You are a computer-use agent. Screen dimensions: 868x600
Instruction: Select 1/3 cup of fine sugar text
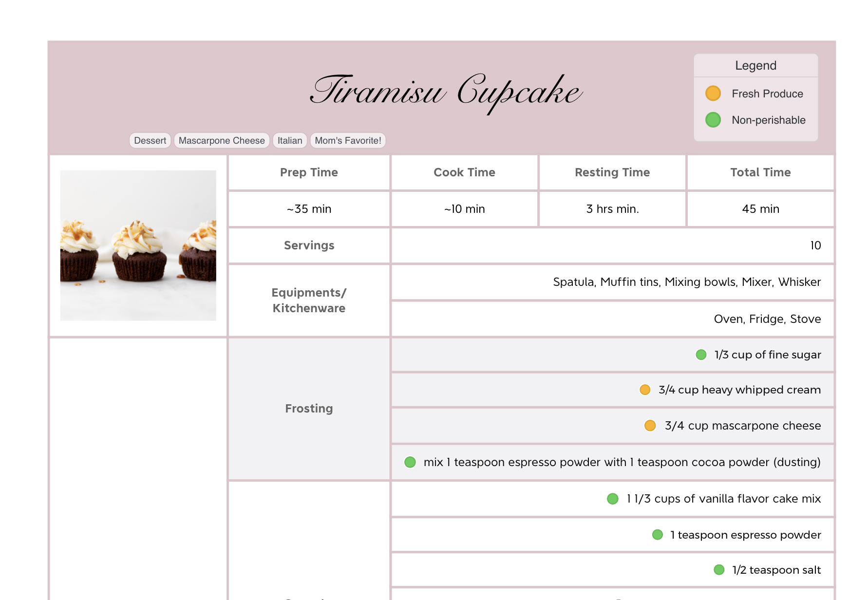point(768,355)
